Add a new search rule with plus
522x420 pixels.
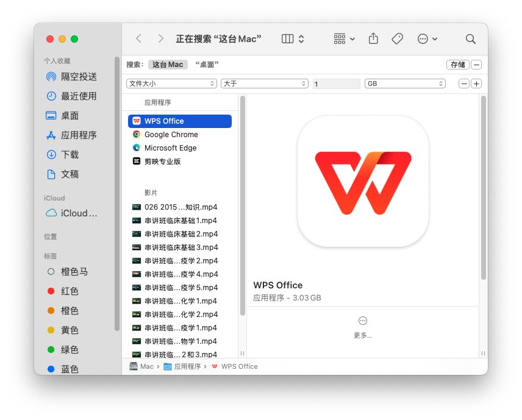click(x=476, y=84)
